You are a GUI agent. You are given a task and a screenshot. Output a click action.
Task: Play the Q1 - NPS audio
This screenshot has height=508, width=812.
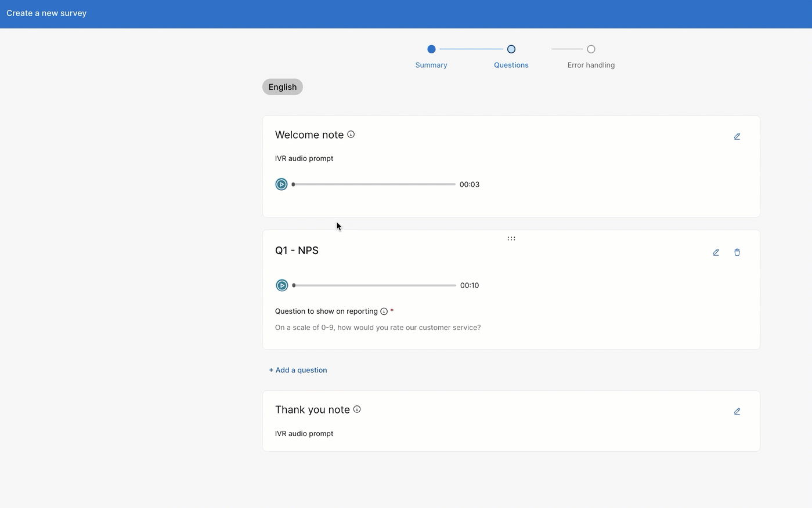[x=282, y=285]
